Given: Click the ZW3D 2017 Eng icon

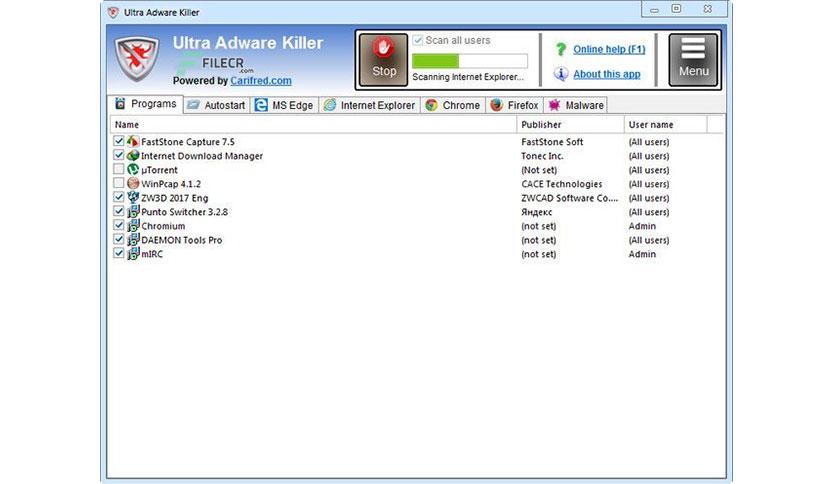Looking at the screenshot, I should pyautogui.click(x=133, y=197).
